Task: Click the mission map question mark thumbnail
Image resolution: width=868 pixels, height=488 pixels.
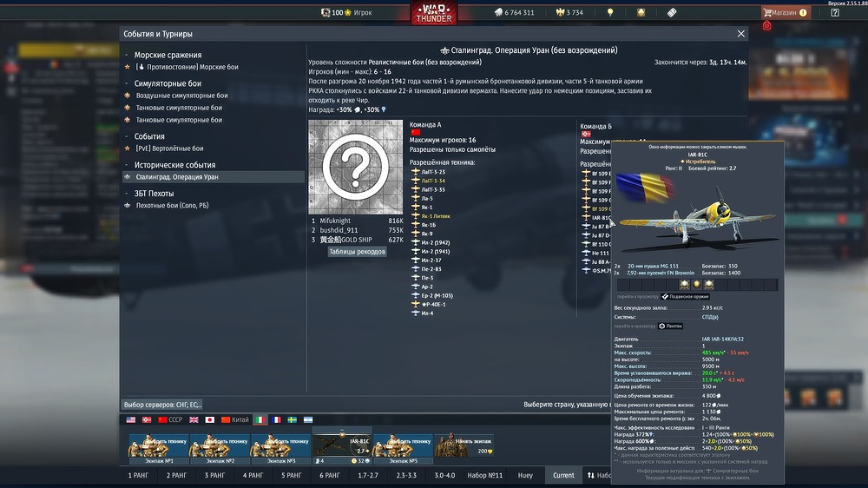Action: tap(355, 167)
